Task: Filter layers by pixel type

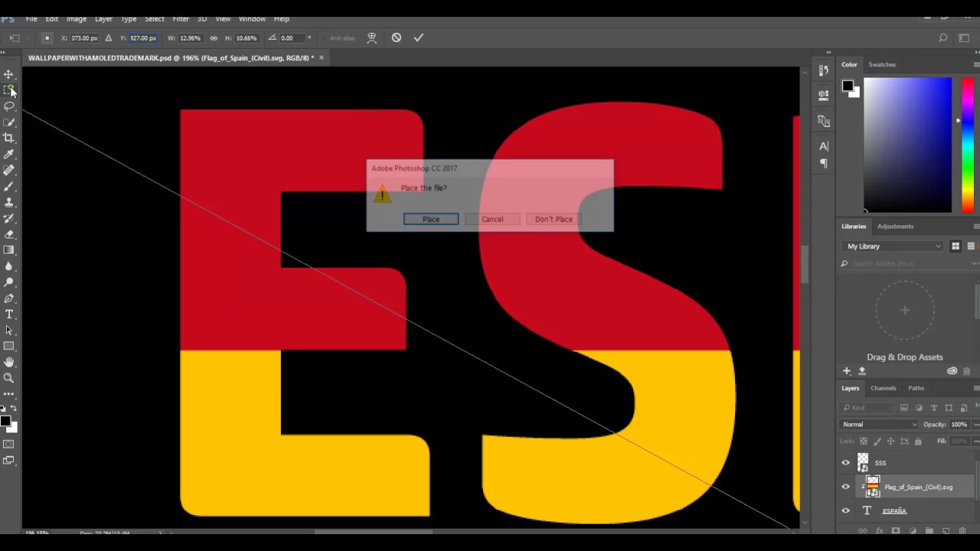Action: [904, 408]
